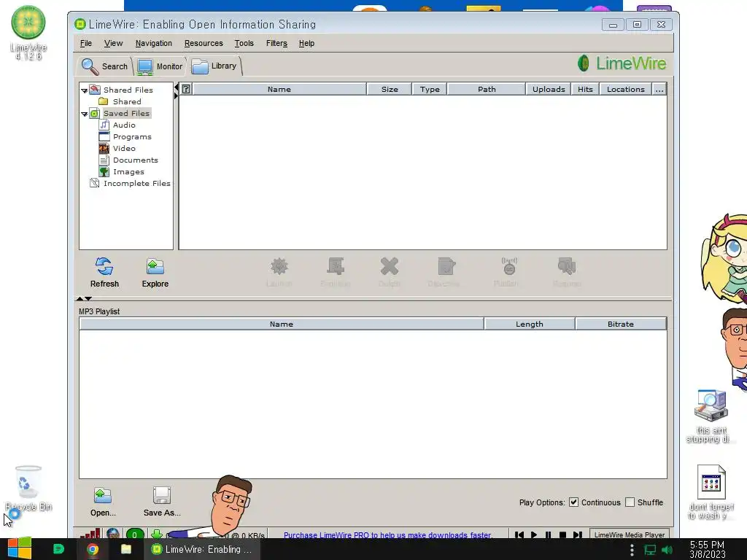747x560 pixels.
Task: Open the Help menu
Action: [306, 43]
